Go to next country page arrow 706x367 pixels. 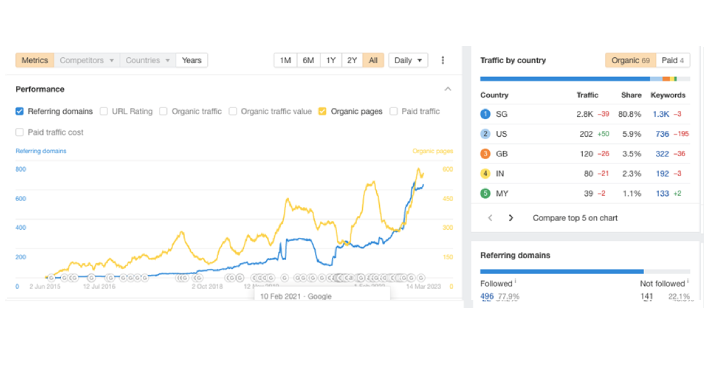pos(511,218)
